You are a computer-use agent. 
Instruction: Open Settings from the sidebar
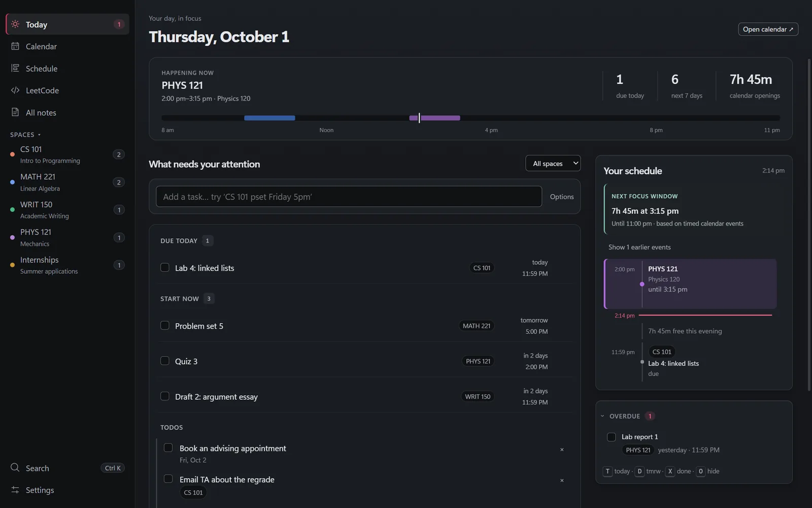tap(67, 490)
